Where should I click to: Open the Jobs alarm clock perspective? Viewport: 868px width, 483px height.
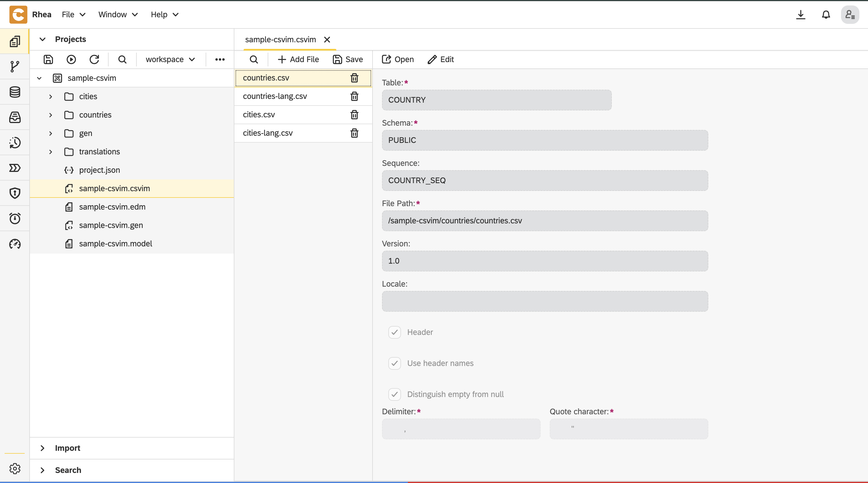pos(15,218)
